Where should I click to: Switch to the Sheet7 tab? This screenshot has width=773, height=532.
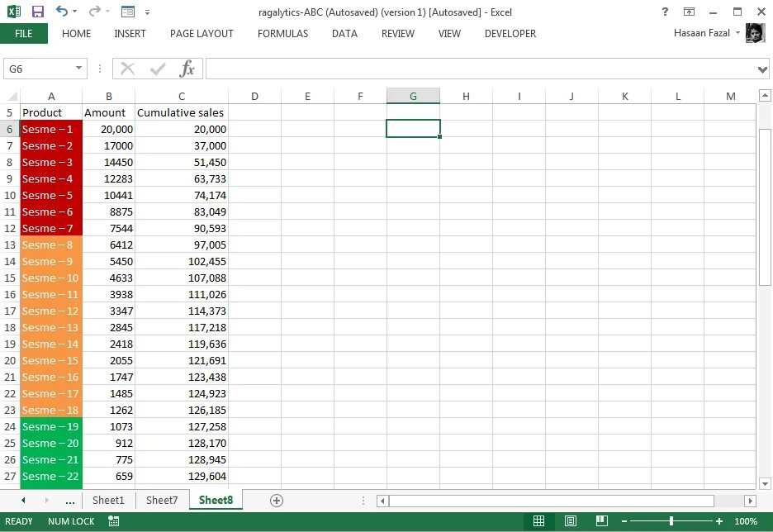click(x=162, y=501)
